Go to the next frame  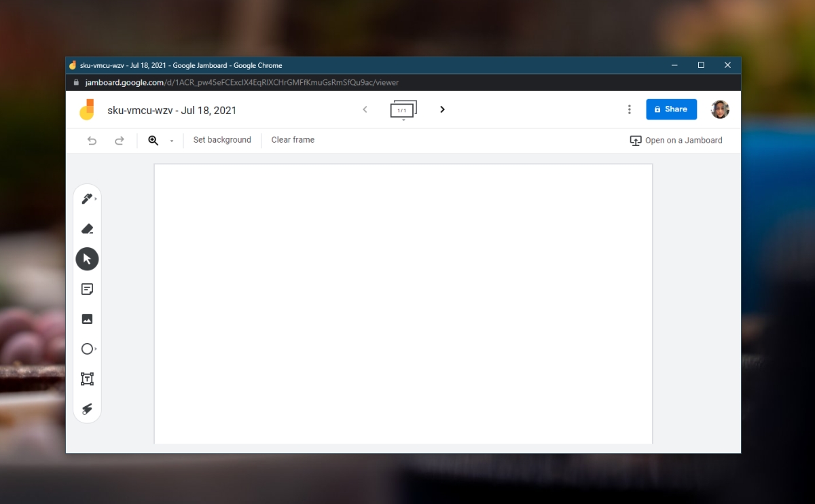442,109
